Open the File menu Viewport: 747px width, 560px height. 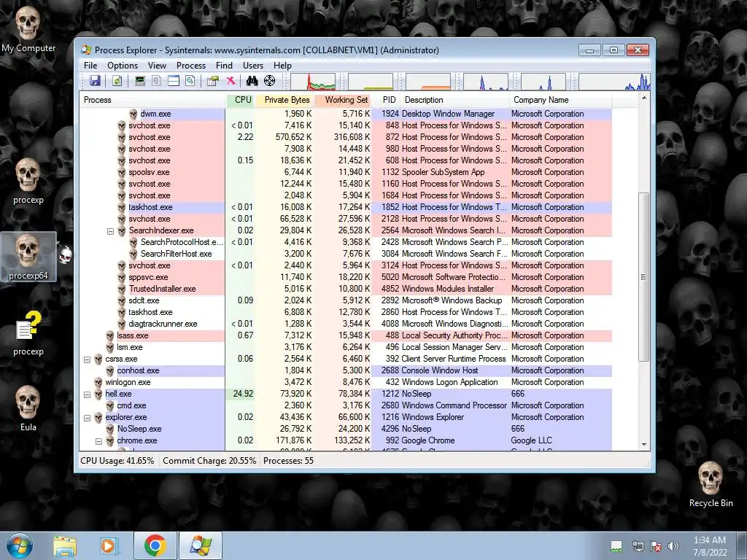[x=90, y=65]
